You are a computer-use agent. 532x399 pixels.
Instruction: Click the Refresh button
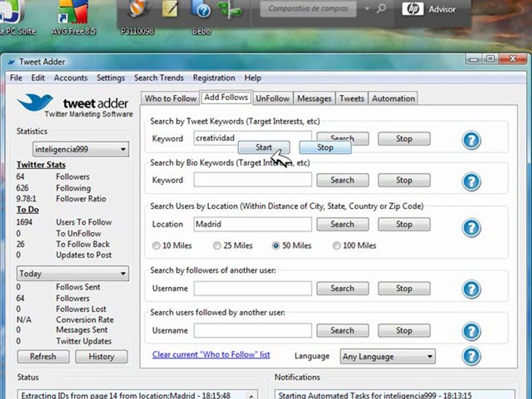[43, 356]
